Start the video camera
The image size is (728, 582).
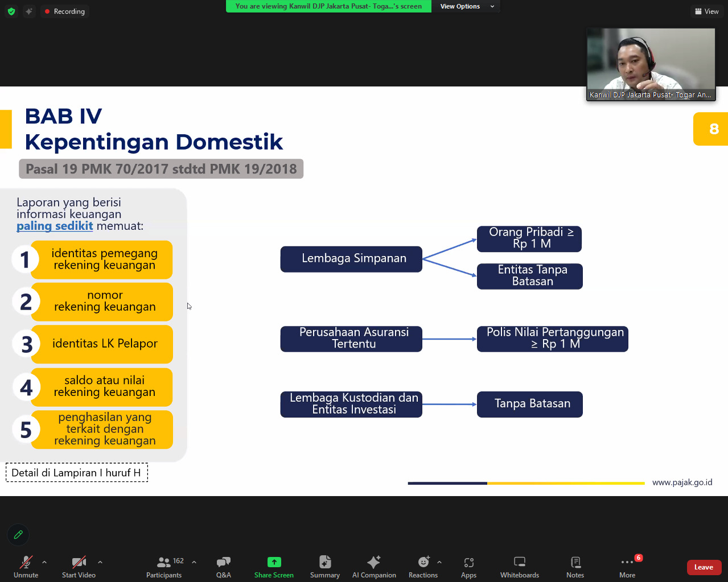coord(79,567)
